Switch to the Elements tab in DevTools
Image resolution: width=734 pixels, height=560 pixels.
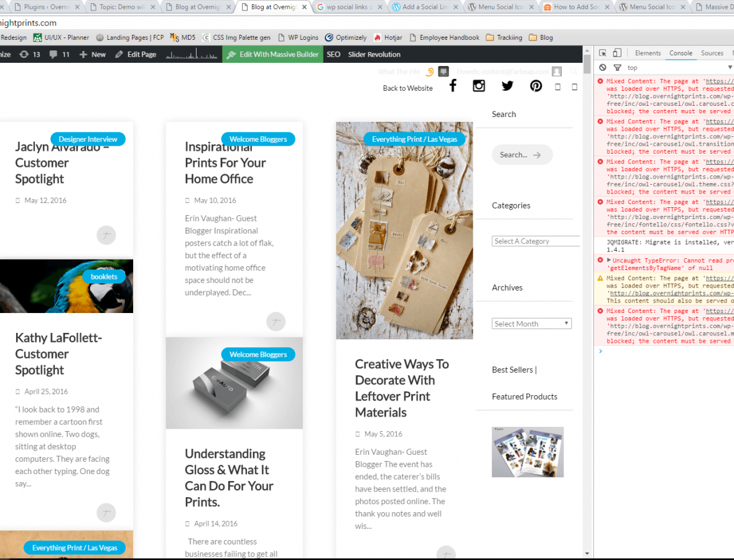click(648, 54)
